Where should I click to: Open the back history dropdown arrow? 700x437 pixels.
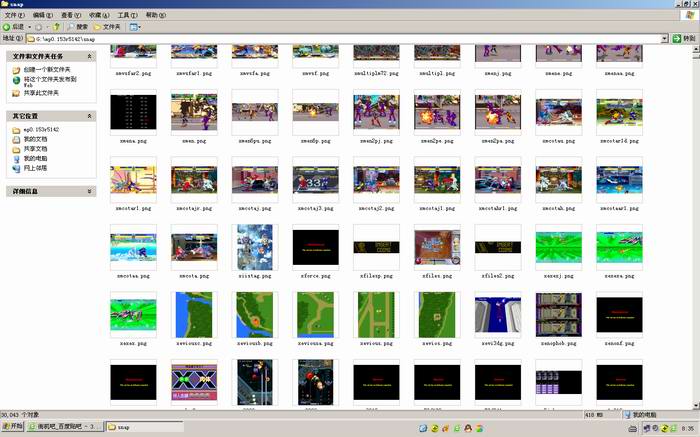click(x=29, y=27)
